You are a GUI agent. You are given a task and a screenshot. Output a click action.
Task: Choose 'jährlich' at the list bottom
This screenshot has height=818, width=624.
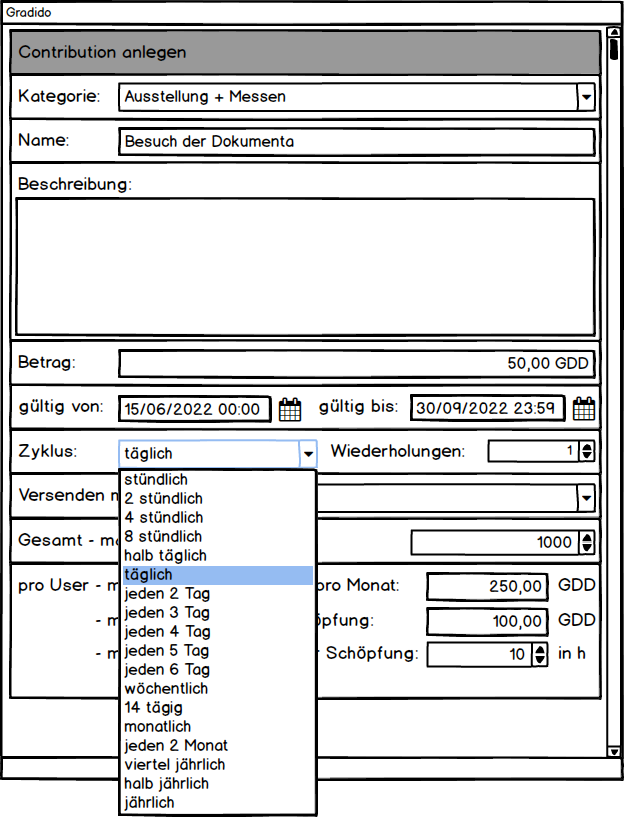148,803
